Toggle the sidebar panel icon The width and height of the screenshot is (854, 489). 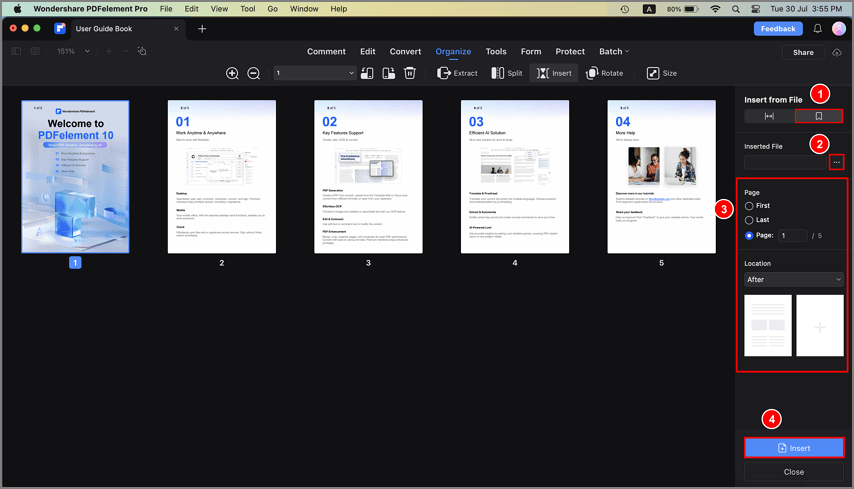[16, 51]
